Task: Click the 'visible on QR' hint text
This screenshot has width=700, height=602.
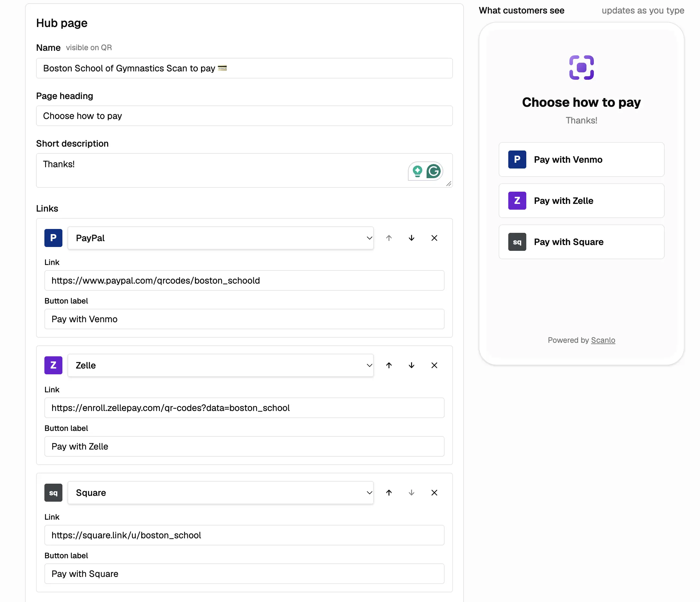Action: (x=89, y=48)
